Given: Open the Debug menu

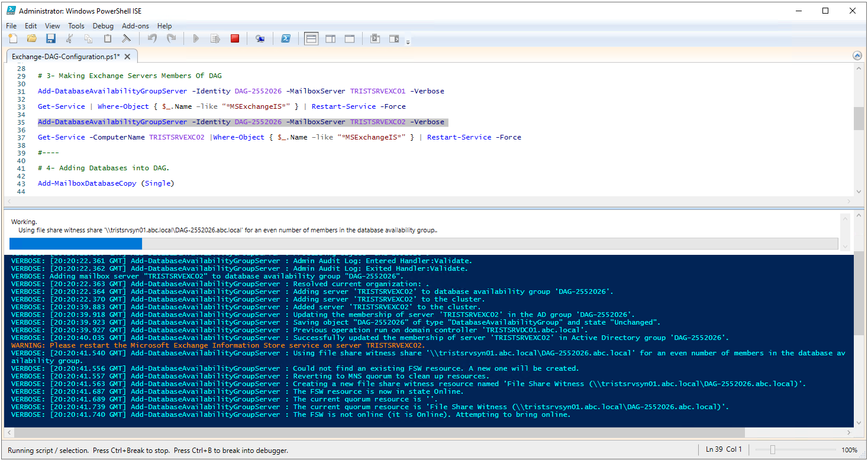Looking at the screenshot, I should pyautogui.click(x=103, y=26).
